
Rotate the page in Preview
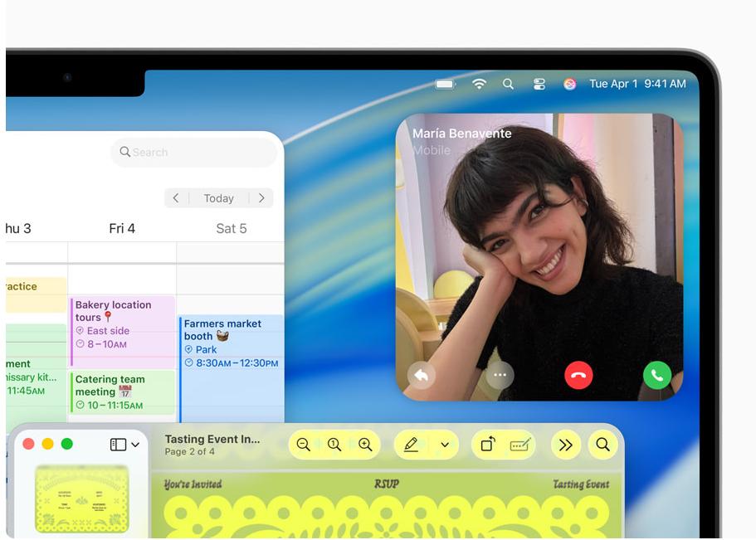488,444
